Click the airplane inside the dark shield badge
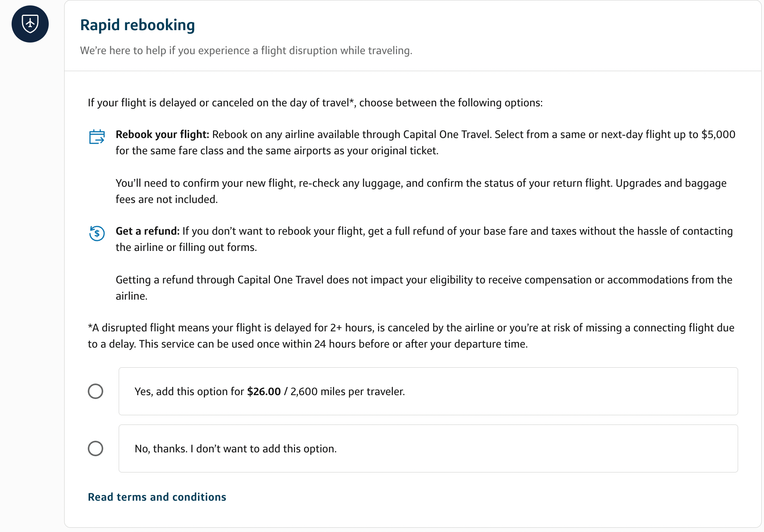Viewport: 764px width, 532px height. pyautogui.click(x=30, y=24)
